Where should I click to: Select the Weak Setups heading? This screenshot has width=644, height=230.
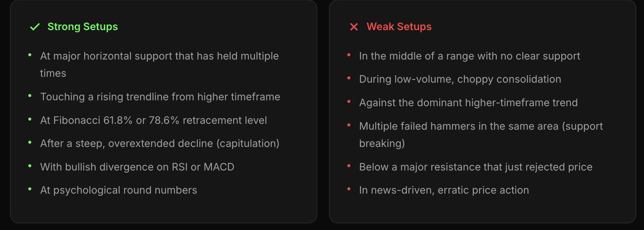pyautogui.click(x=399, y=27)
